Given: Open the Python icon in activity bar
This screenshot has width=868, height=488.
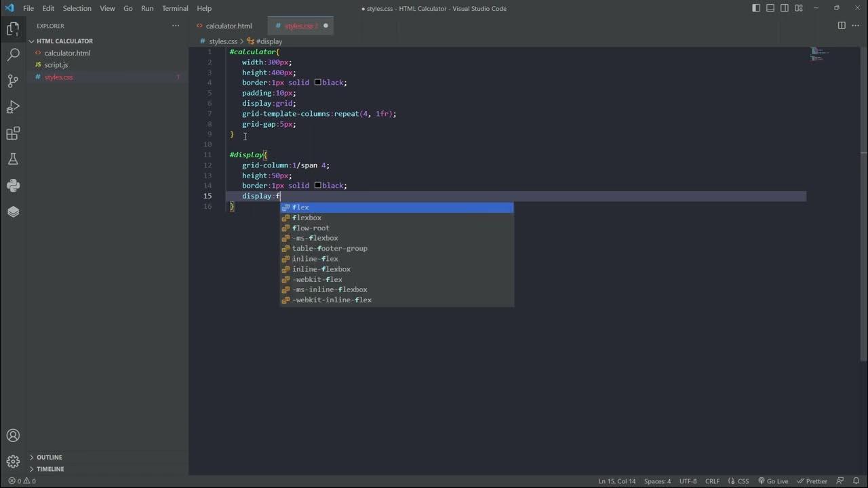Looking at the screenshot, I should (13, 186).
